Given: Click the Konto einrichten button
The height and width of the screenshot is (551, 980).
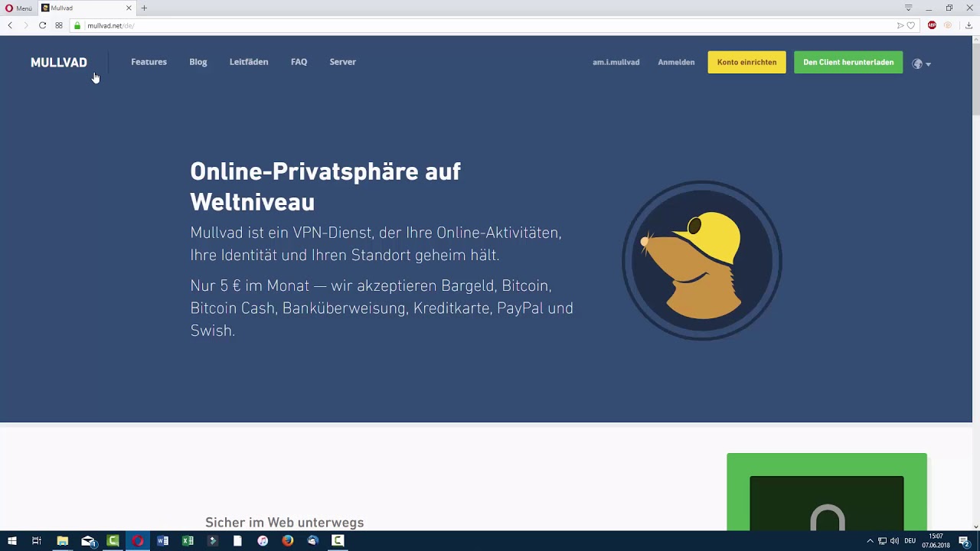Looking at the screenshot, I should [x=746, y=63].
